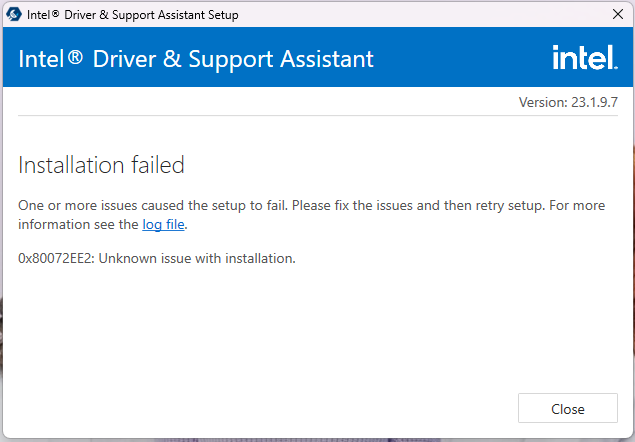
Task: Click the log file hyperlink
Action: (x=164, y=225)
